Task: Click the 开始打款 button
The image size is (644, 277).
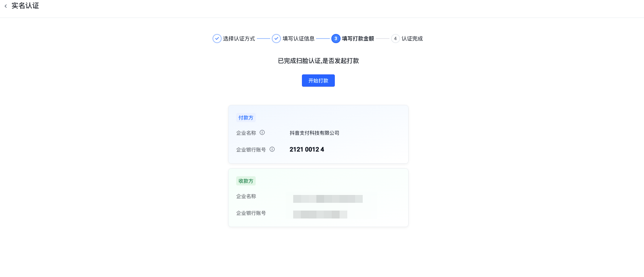Action: pos(318,81)
